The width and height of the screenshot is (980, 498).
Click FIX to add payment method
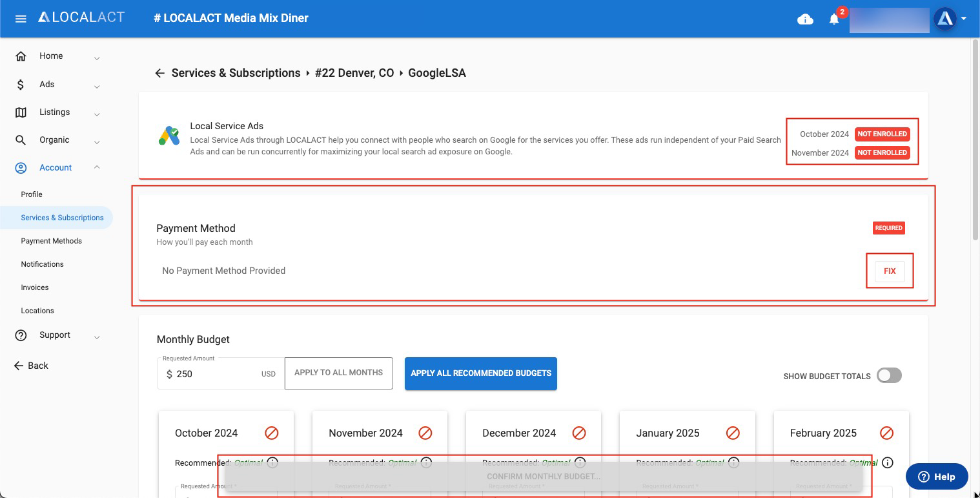[890, 271]
